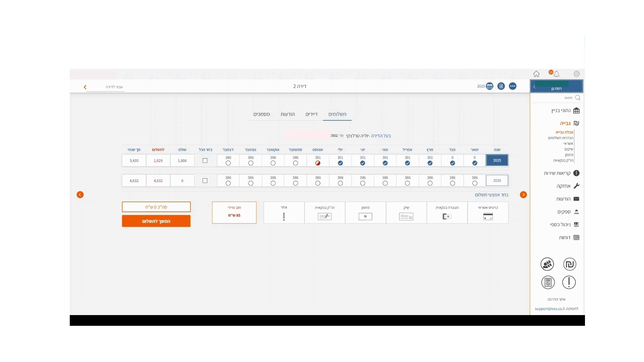Select credit card payment method
644x362 pixels.
tap(488, 213)
